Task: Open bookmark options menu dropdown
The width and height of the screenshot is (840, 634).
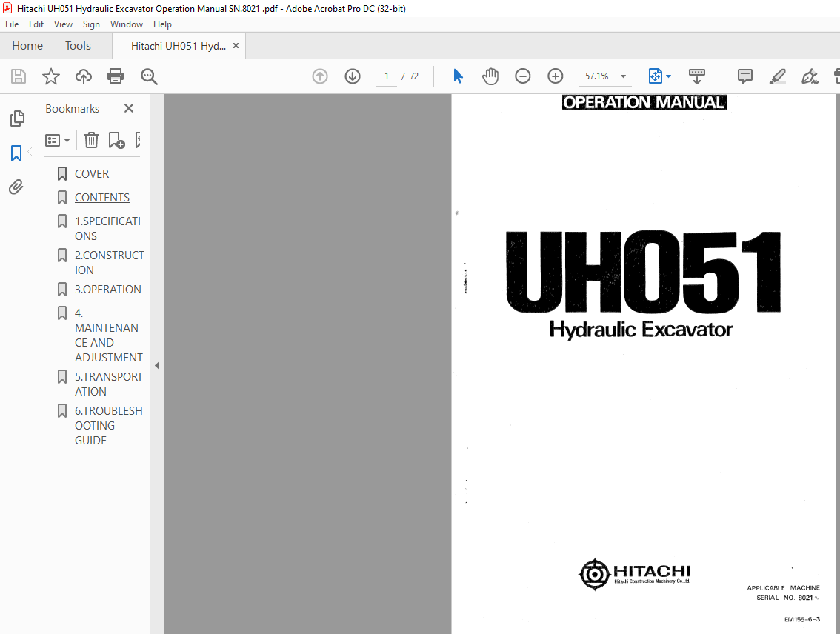Action: 57,140
